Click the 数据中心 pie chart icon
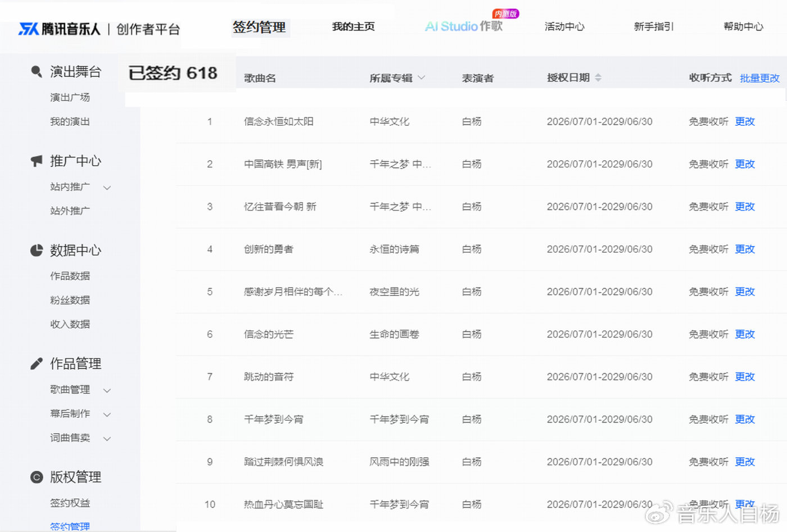Image resolution: width=787 pixels, height=532 pixels. pyautogui.click(x=37, y=250)
